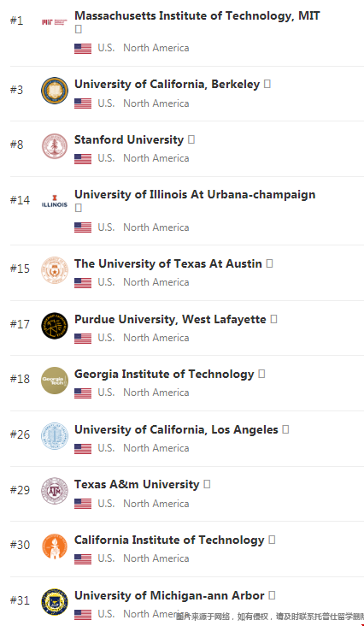Viewport: 364px width, 626px height.
Task: Click the small box icon after Stanford University
Action: pos(191,139)
